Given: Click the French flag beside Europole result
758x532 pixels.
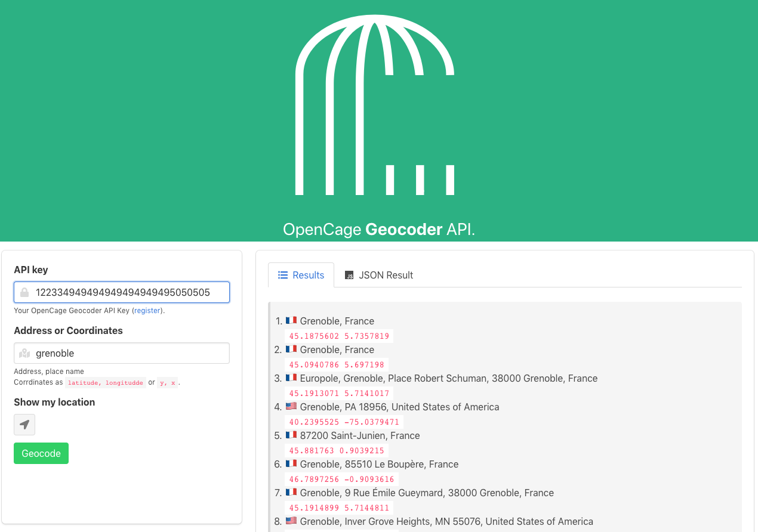Looking at the screenshot, I should [x=291, y=378].
